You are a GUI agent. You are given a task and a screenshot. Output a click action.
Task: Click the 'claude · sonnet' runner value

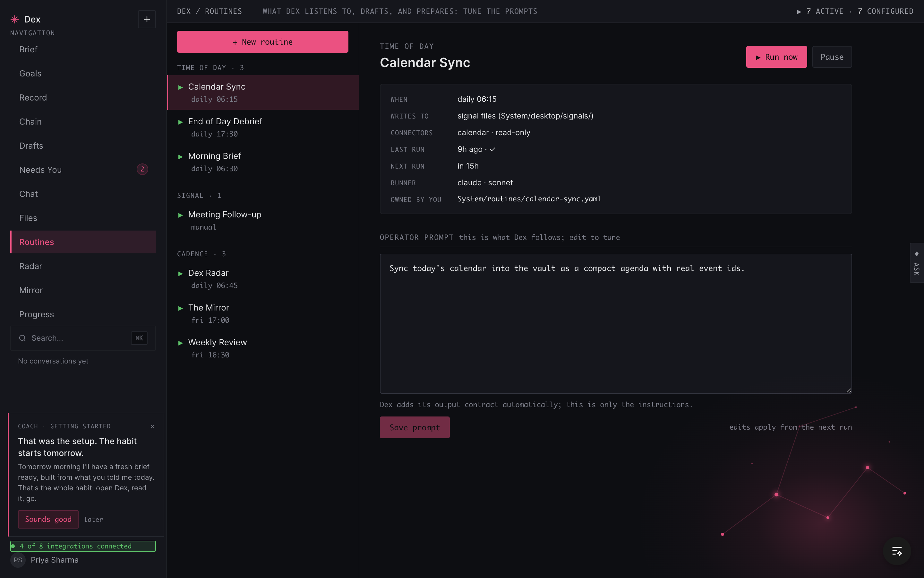pyautogui.click(x=485, y=183)
